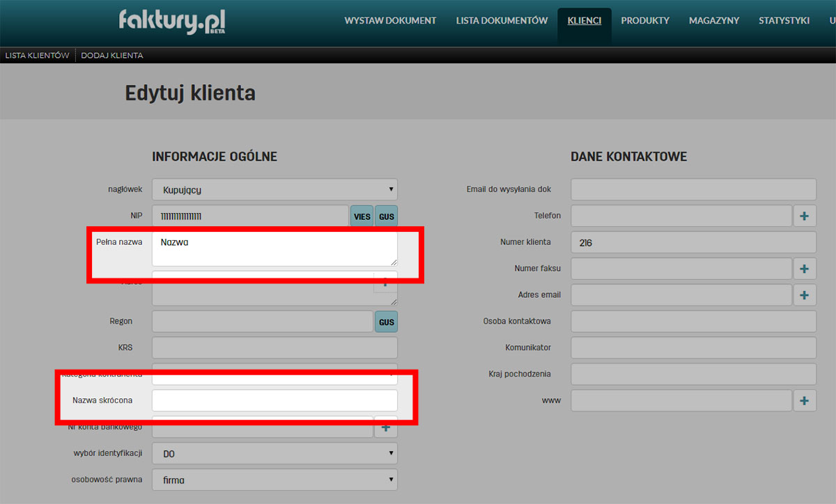This screenshot has width=836, height=504.
Task: Switch to the Produkty section
Action: coord(644,21)
